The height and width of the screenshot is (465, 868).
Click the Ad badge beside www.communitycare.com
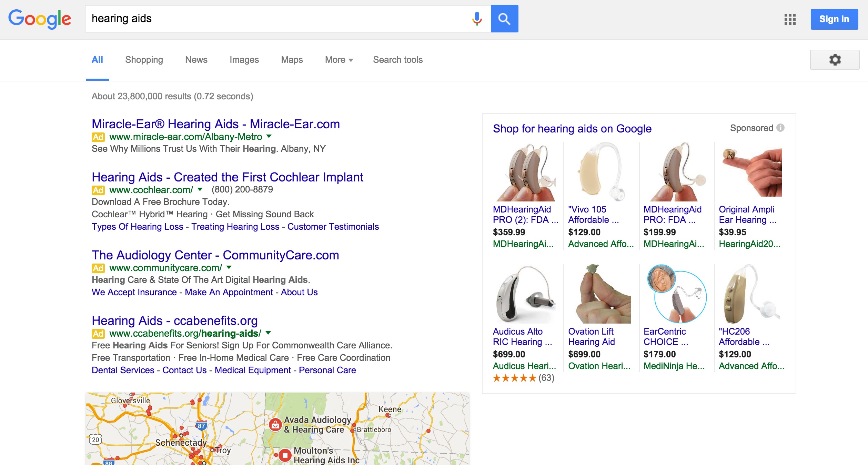tap(98, 268)
